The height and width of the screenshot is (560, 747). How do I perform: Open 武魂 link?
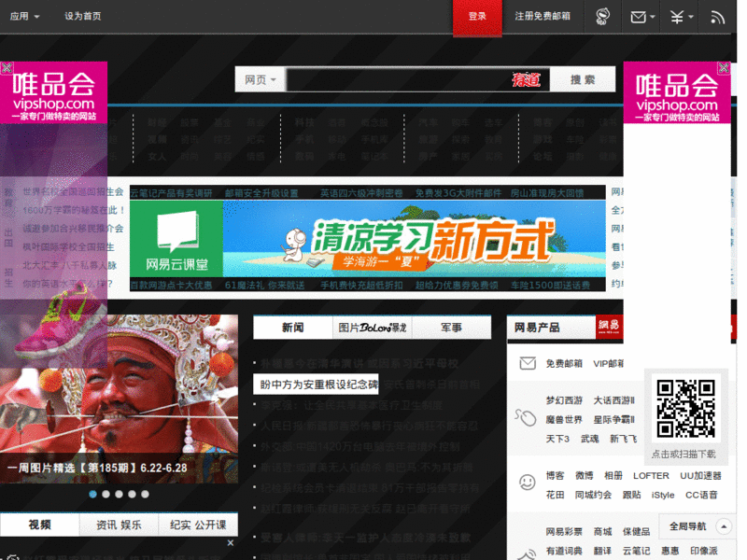[589, 439]
